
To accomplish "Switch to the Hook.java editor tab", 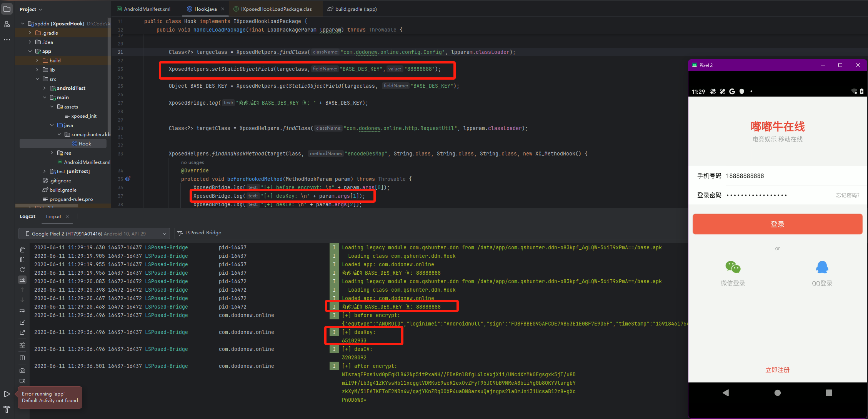I will click(205, 9).
